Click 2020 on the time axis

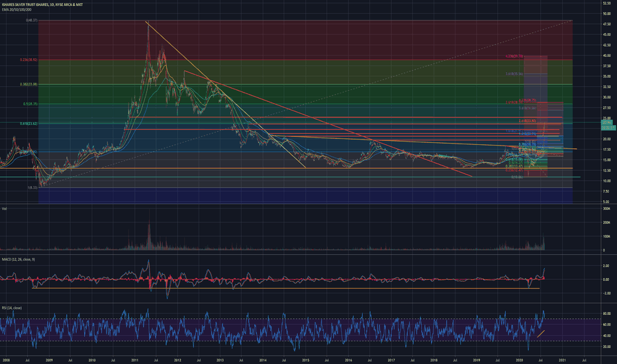pyautogui.click(x=520, y=360)
